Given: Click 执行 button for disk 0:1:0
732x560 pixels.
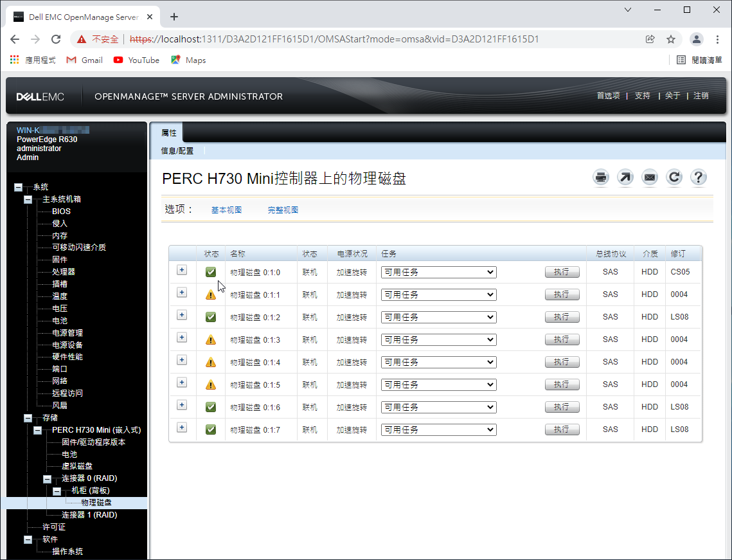Looking at the screenshot, I should point(562,272).
